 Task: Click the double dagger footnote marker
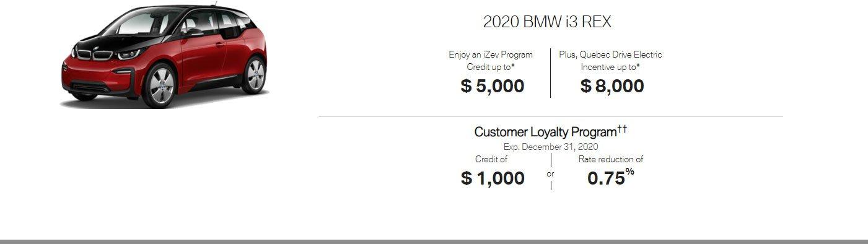click(x=622, y=129)
